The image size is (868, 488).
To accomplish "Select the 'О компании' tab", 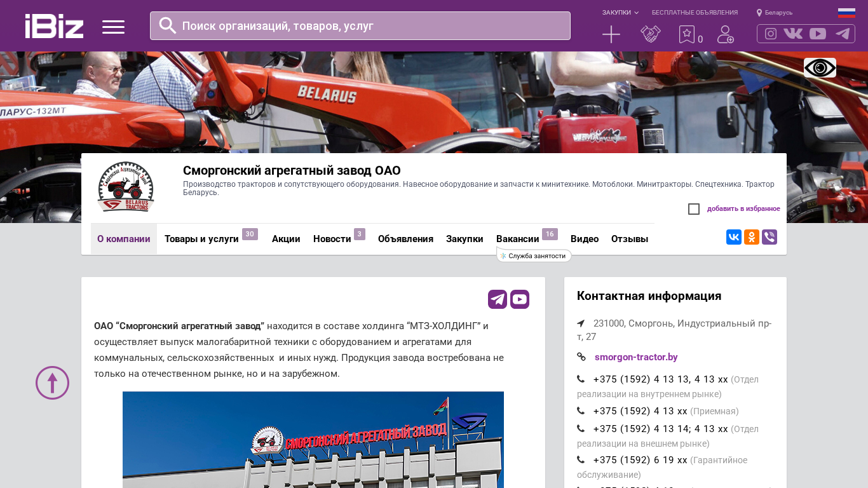I will [124, 239].
